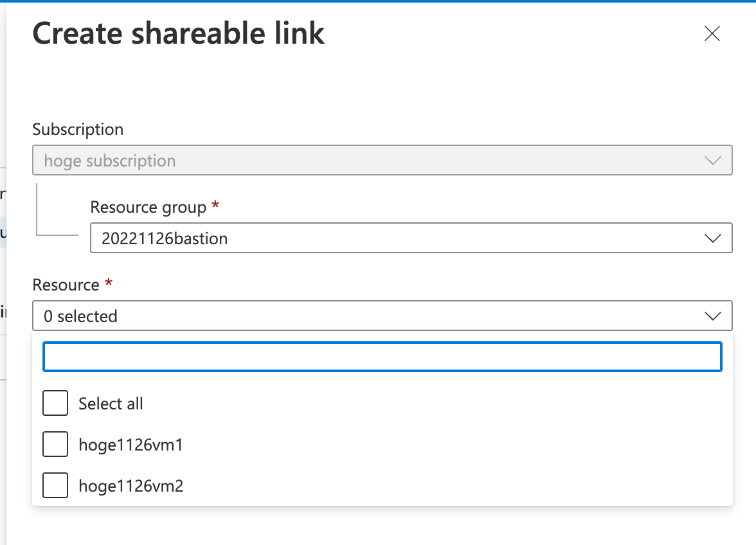Click the Resource dropdown chevron icon
Image resolution: width=756 pixels, height=545 pixels.
click(712, 316)
